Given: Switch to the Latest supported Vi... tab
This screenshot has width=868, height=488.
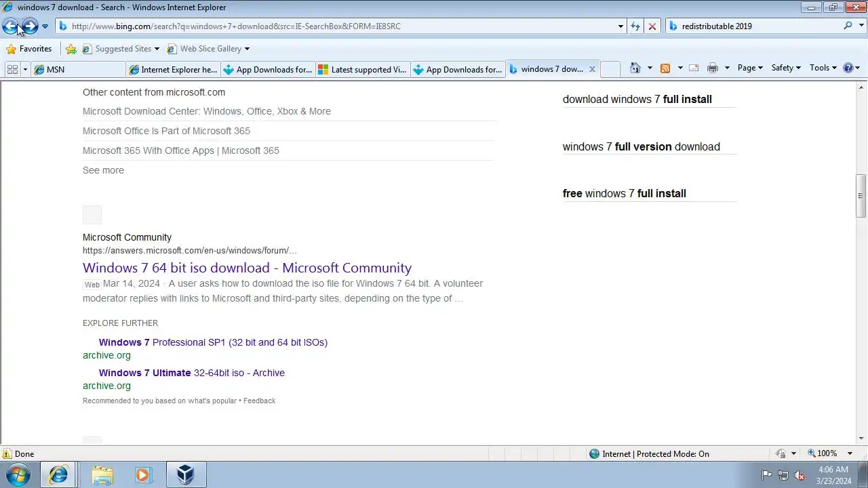Looking at the screenshot, I should tap(363, 69).
